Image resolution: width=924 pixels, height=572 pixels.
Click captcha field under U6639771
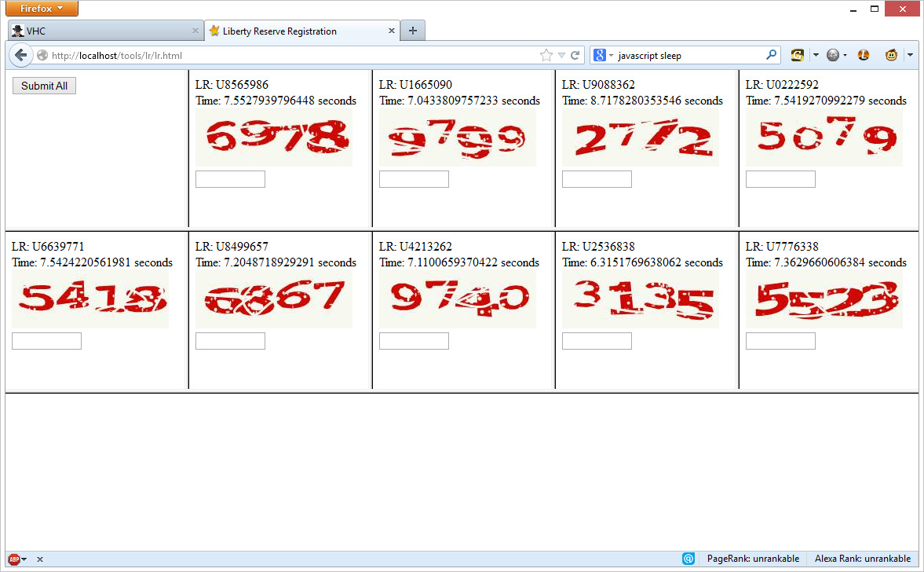[46, 341]
